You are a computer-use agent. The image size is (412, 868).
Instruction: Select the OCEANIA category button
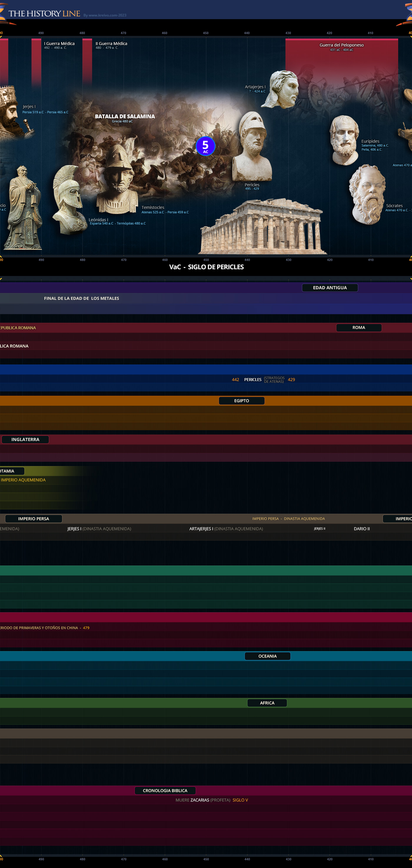coord(268,656)
